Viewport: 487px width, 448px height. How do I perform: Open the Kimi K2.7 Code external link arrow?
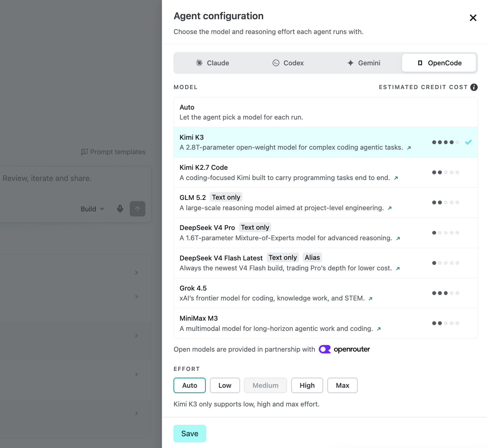(396, 178)
